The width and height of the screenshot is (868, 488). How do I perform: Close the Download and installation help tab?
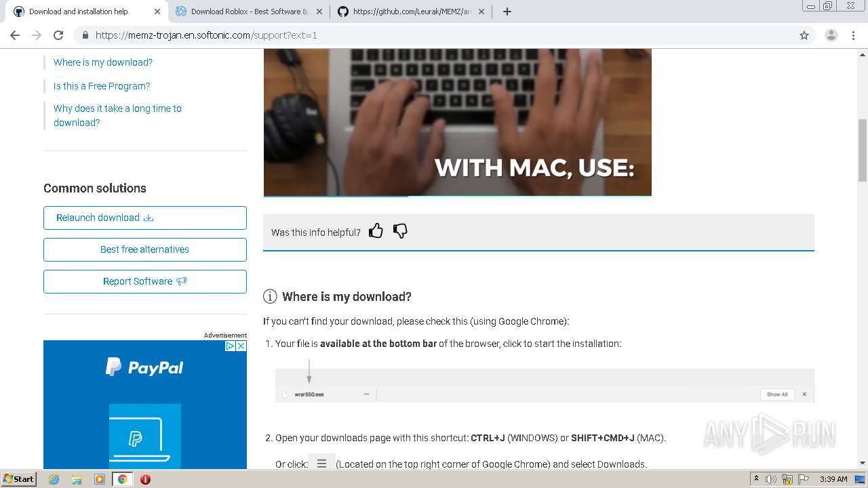(157, 12)
